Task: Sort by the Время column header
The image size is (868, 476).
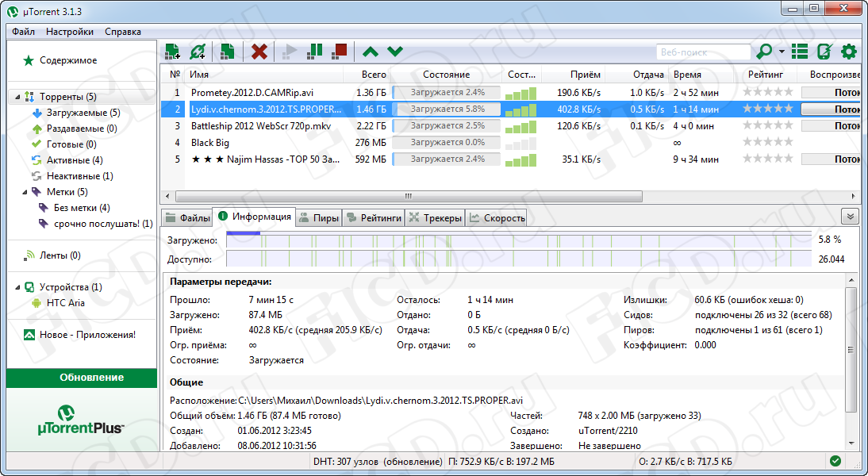Action: tap(701, 74)
